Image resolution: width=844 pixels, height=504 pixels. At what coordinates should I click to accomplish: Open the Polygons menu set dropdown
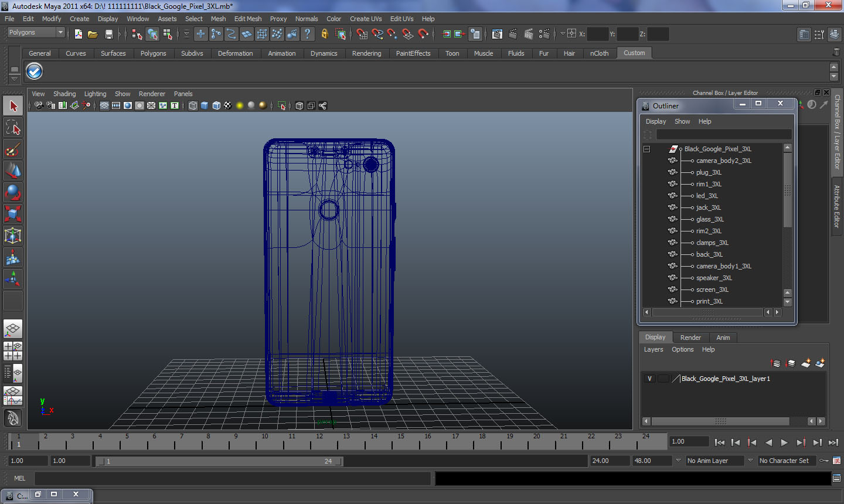click(36, 32)
